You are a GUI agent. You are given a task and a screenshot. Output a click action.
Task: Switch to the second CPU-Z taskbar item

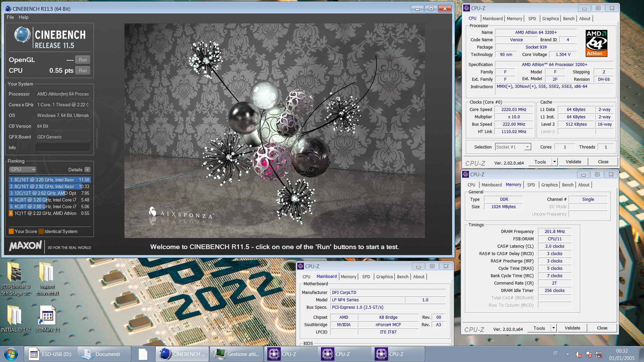[344, 354]
